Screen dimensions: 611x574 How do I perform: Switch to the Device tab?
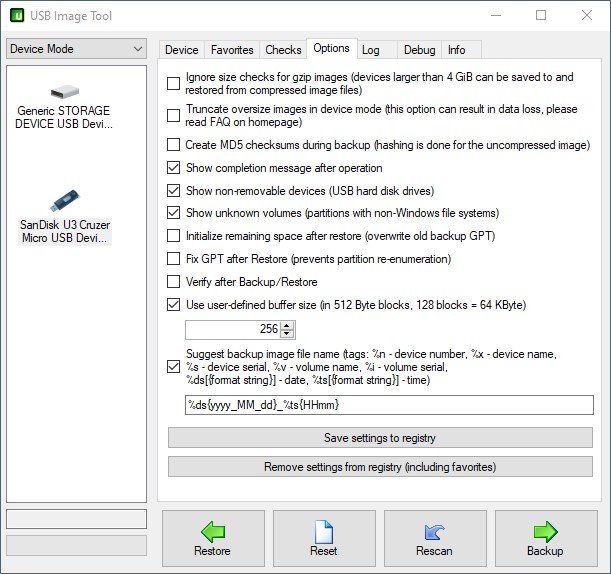point(182,50)
